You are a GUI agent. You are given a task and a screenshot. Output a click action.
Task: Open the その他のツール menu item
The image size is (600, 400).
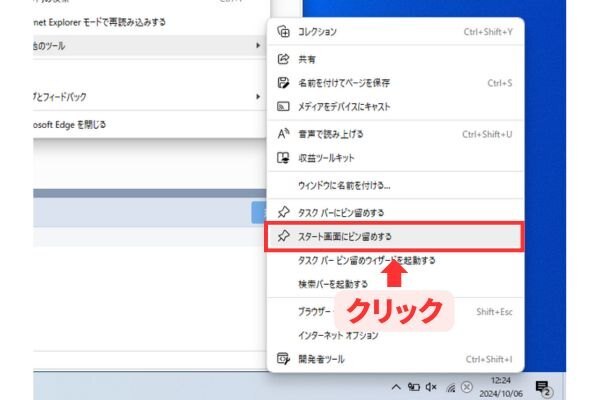tap(149, 46)
